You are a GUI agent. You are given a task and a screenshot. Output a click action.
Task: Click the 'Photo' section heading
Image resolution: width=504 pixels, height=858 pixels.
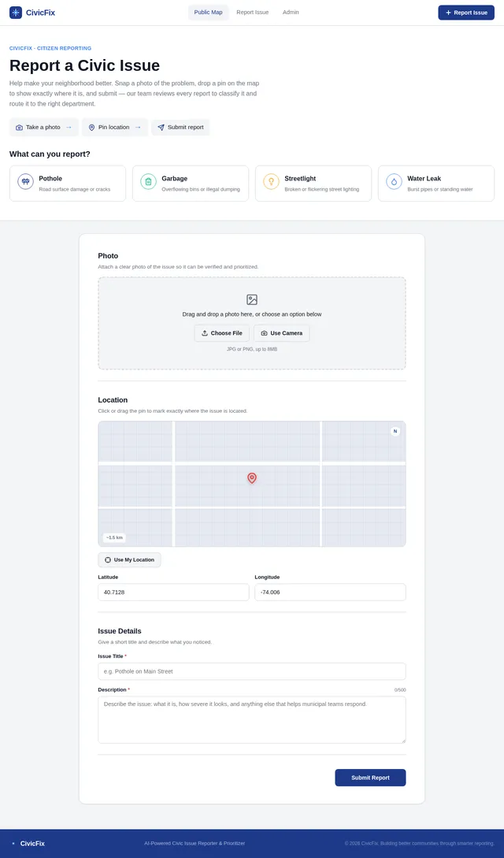pyautogui.click(x=108, y=255)
